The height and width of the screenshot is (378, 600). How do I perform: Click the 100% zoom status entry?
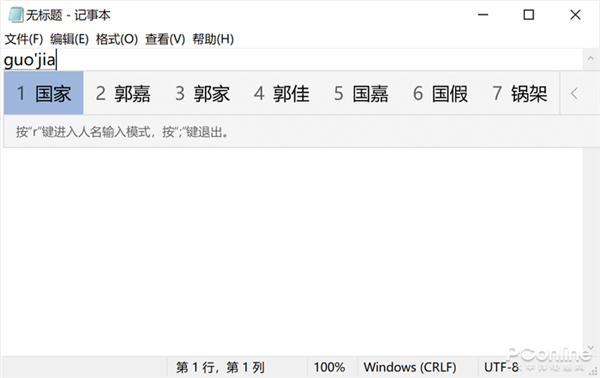(x=329, y=367)
